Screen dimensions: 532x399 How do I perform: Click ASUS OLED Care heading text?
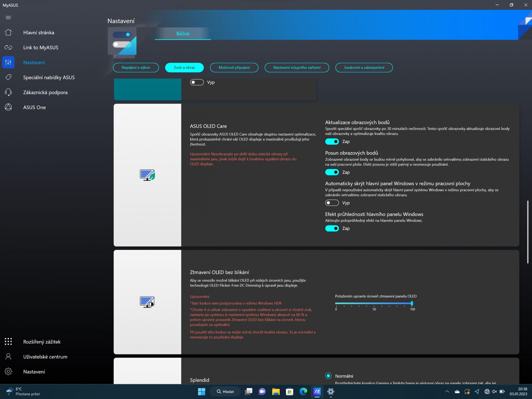[208, 126]
